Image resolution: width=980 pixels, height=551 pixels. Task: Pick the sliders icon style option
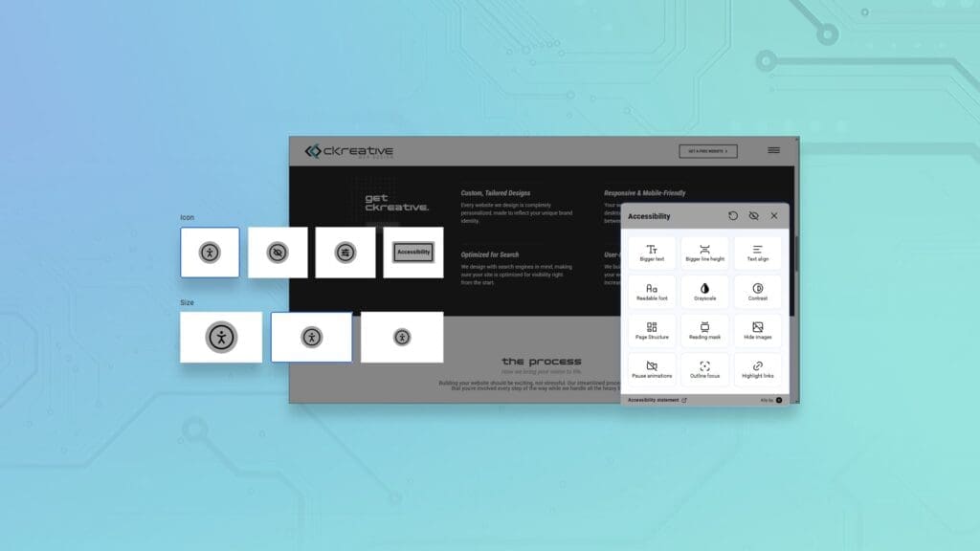pyautogui.click(x=345, y=253)
